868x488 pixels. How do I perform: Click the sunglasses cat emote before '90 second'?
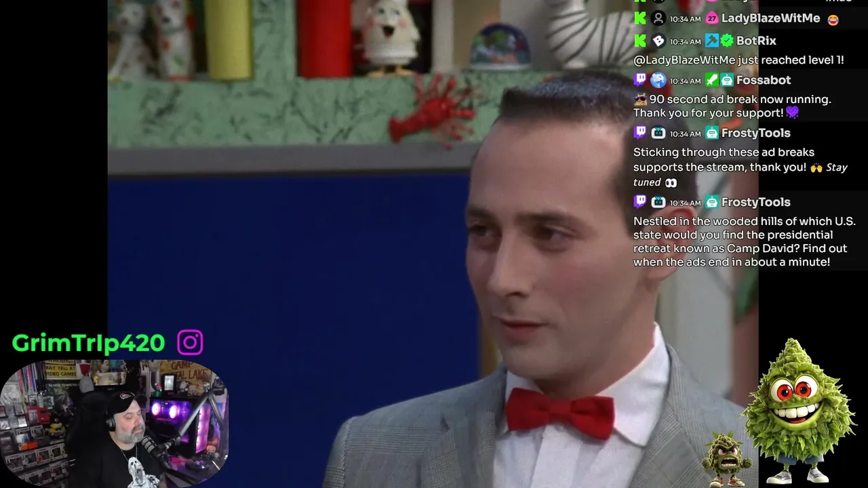tap(640, 99)
